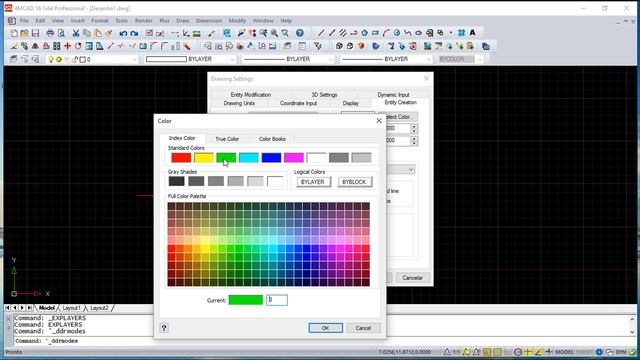Open the Display tab in Drawing Settings

(350, 103)
